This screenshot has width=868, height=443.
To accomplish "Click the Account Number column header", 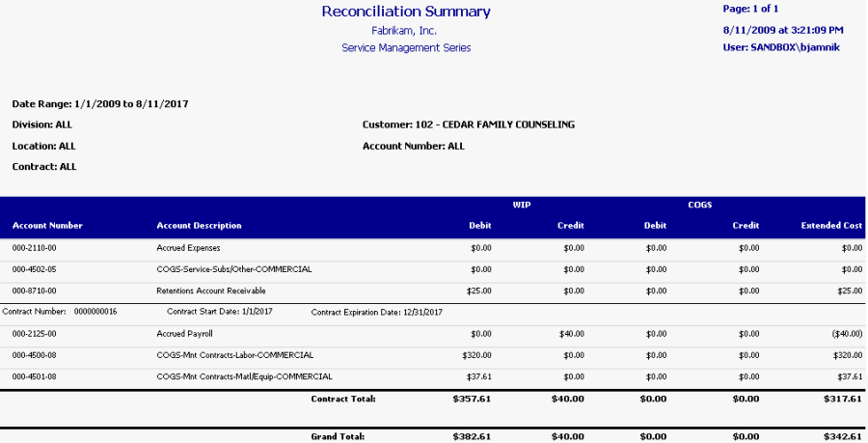I will point(47,226).
